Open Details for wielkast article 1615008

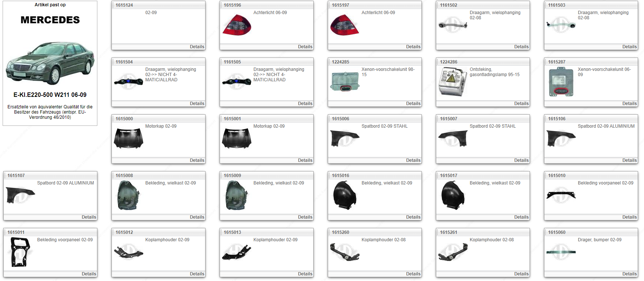click(x=197, y=217)
